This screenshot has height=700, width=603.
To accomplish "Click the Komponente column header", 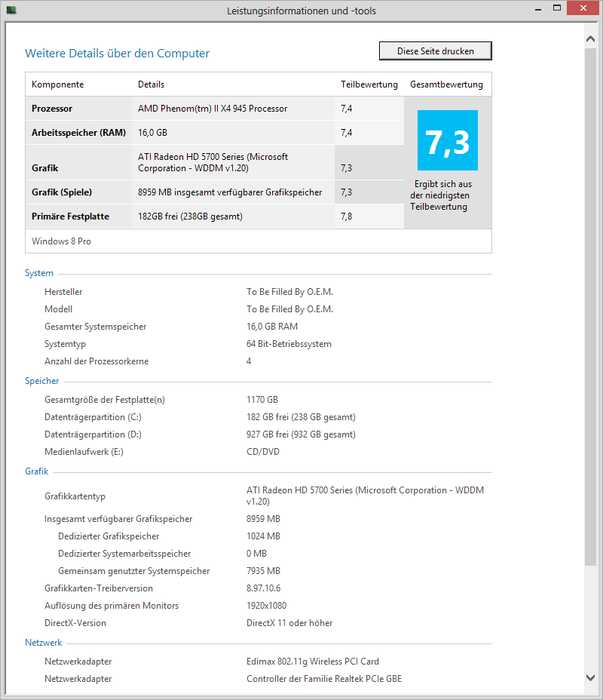I will coord(58,84).
